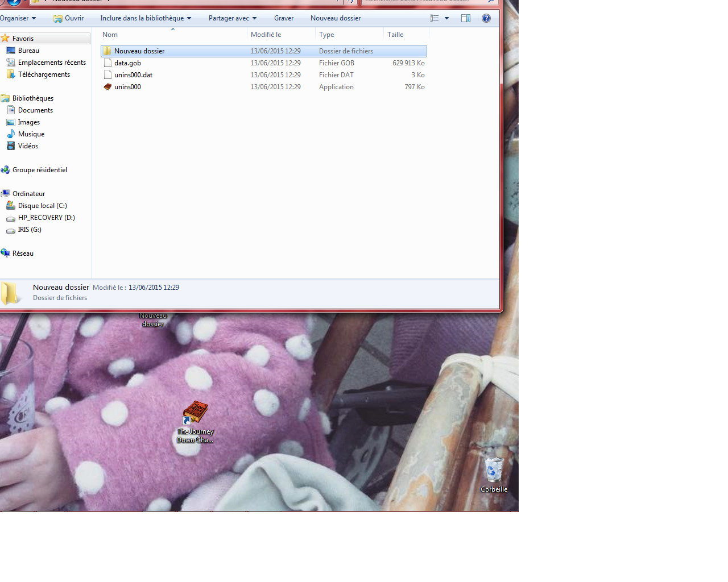Image resolution: width=728 pixels, height=582 pixels.
Task: Select the unins000.dat file icon
Action: 107,75
